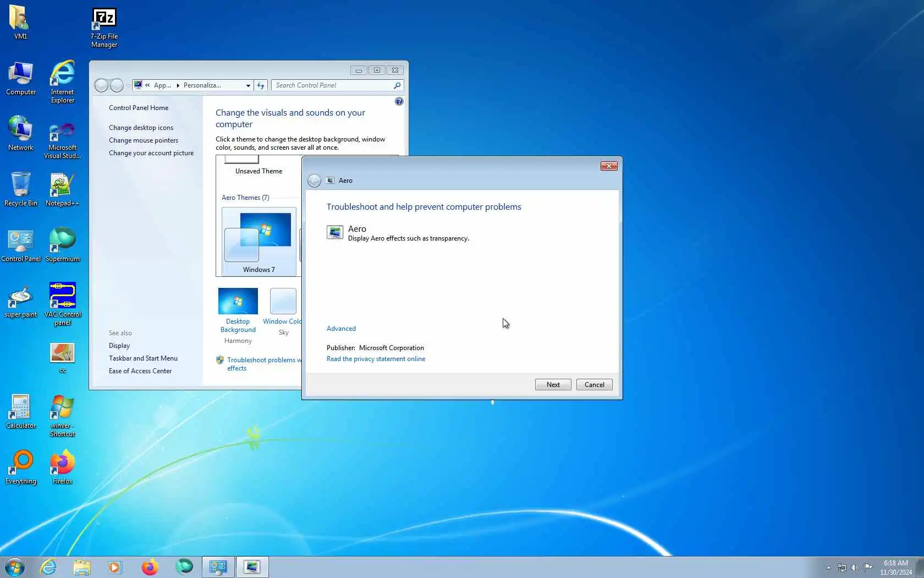The height and width of the screenshot is (578, 924).
Task: Open Internet Explorer from the taskbar
Action: coord(48,567)
